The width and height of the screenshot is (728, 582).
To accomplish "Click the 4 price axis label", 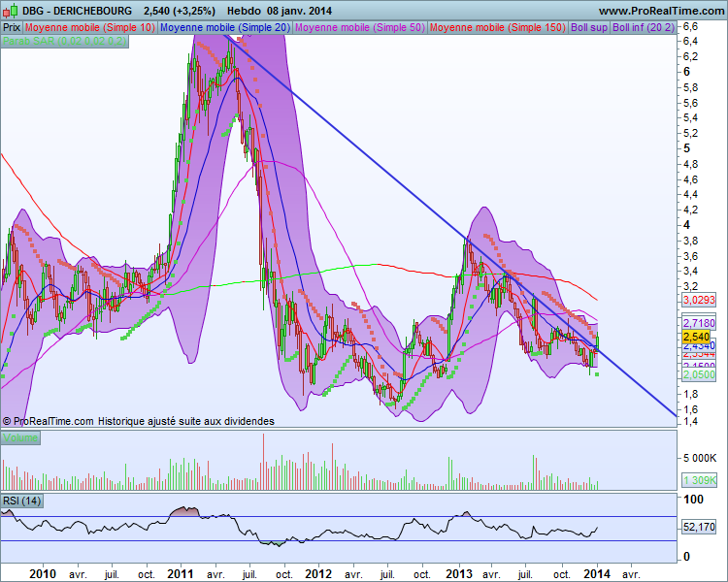I will point(686,225).
